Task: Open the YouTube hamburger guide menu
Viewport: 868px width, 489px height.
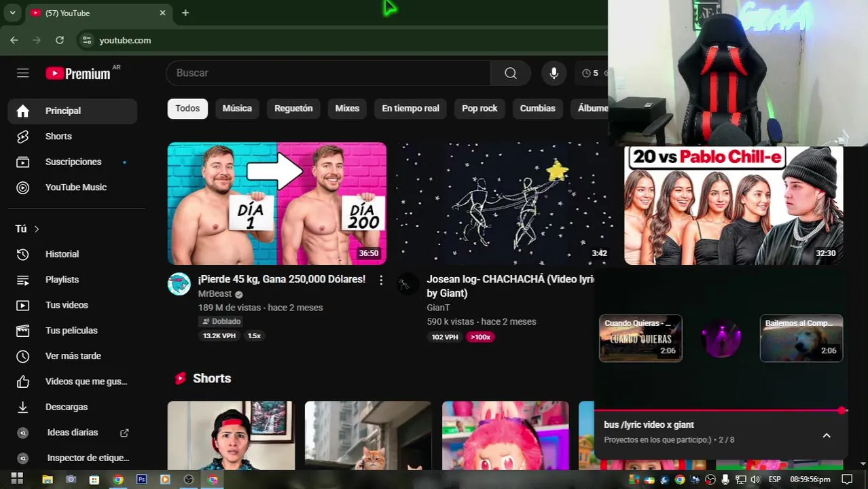Action: click(22, 73)
